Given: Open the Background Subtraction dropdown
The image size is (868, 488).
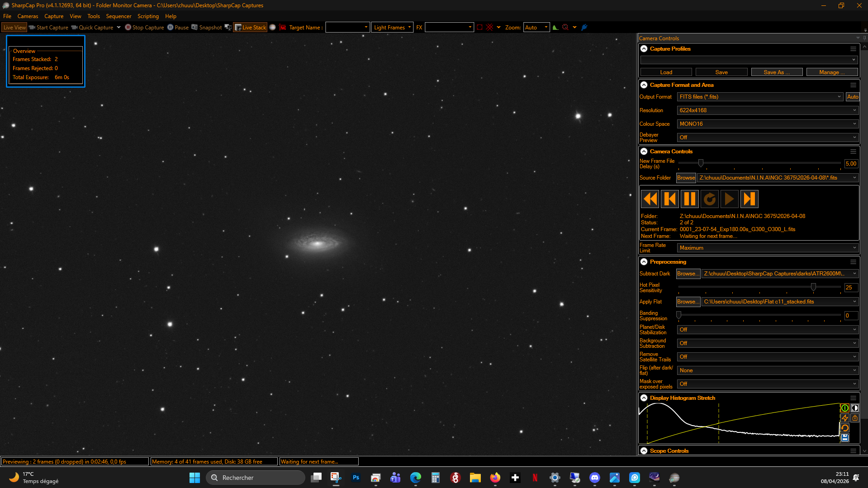Looking at the screenshot, I should [x=768, y=343].
